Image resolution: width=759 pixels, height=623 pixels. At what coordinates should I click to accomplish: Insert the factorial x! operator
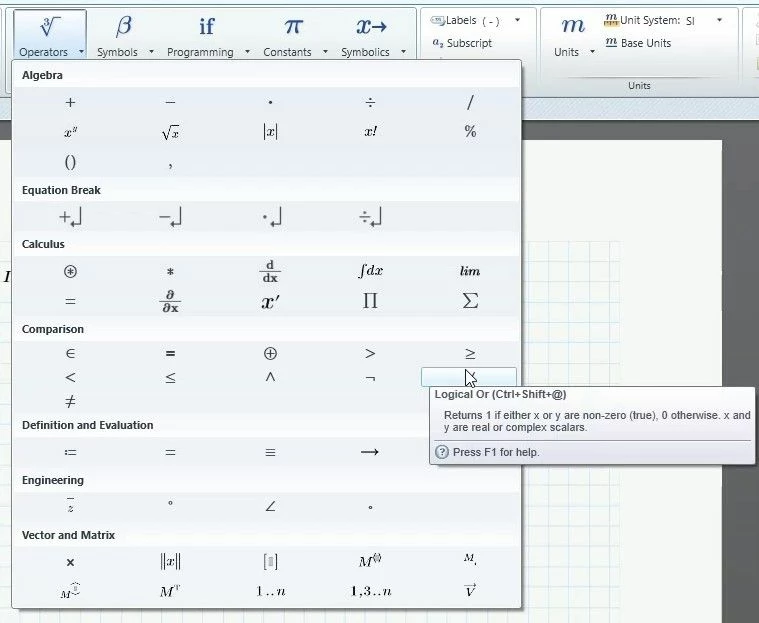(370, 132)
